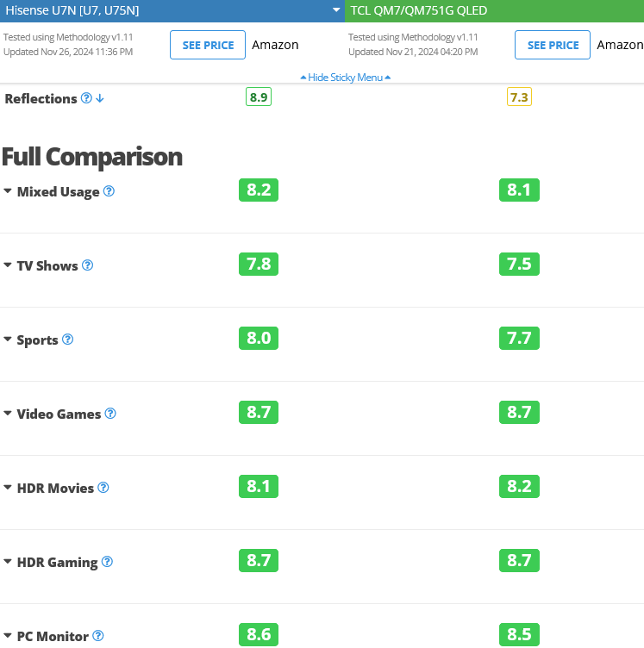Click 'Updated Nov 26, 2024 11:36 PM' text
Image resolution: width=644 pixels, height=648 pixels.
tap(68, 52)
